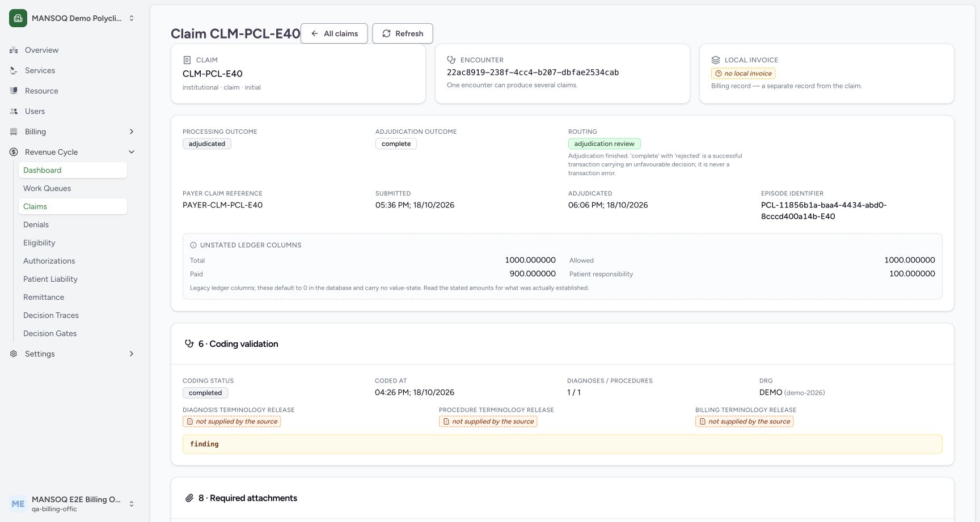Click the Encounter stethoscope icon
The height and width of the screenshot is (522, 980).
click(x=451, y=60)
